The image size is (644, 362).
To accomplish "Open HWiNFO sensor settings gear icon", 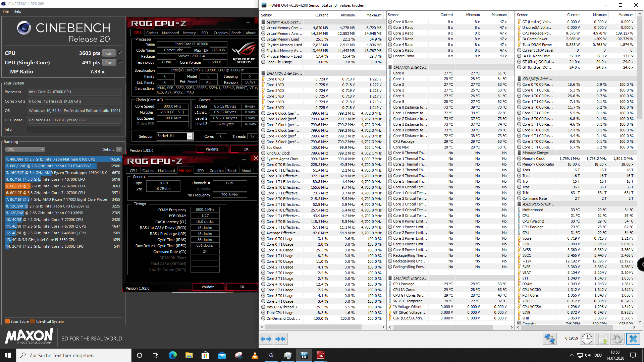I will click(x=617, y=339).
